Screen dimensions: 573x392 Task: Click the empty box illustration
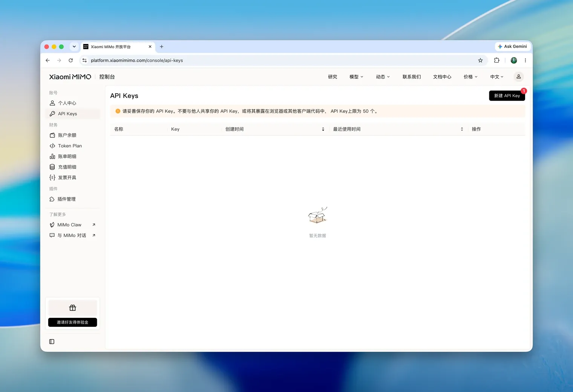[x=317, y=215]
